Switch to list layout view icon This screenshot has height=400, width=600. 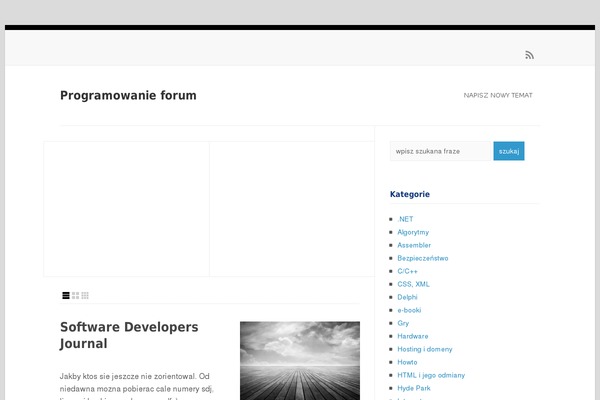click(x=66, y=296)
